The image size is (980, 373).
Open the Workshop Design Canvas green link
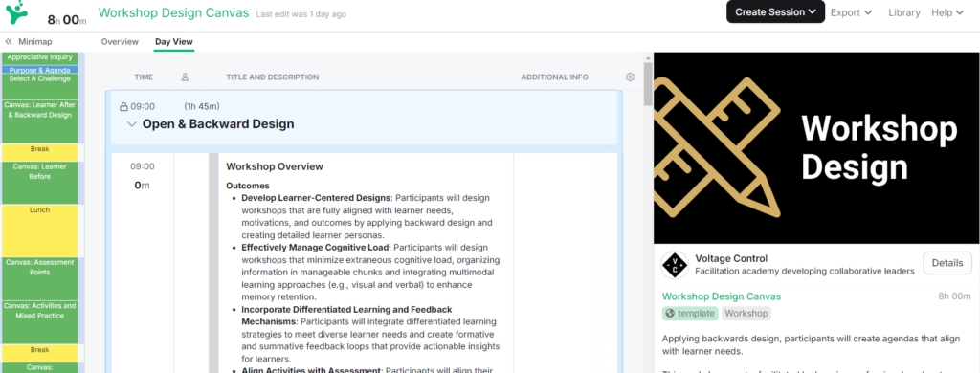coord(722,296)
